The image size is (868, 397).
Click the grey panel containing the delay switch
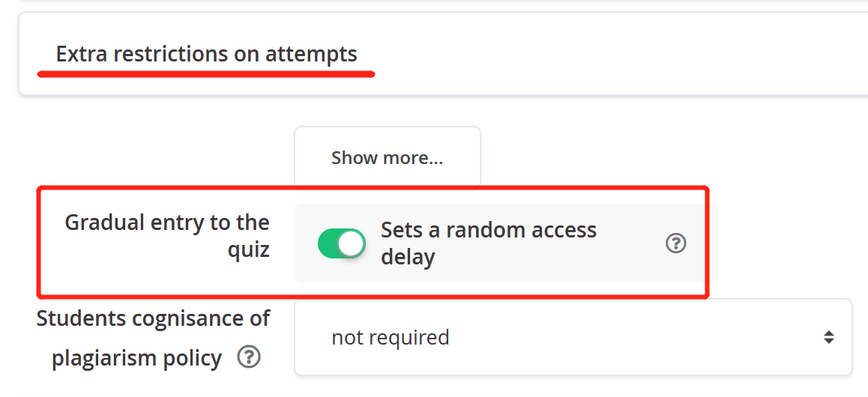click(506, 243)
